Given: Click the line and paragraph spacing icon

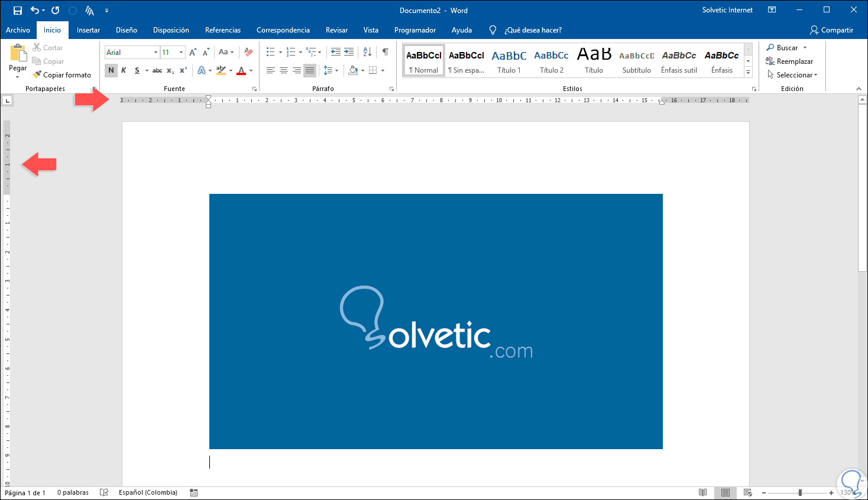Looking at the screenshot, I should tap(328, 70).
